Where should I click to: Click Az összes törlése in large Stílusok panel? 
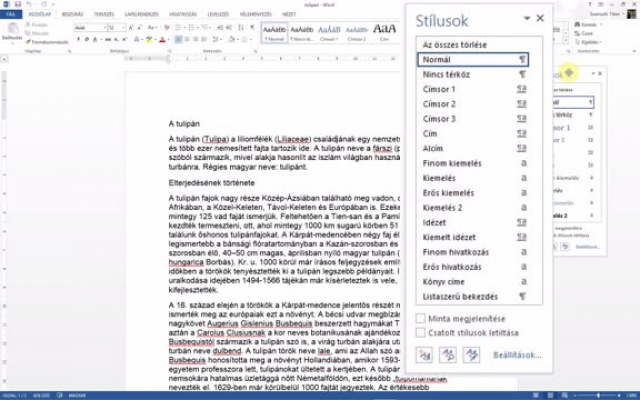click(455, 45)
